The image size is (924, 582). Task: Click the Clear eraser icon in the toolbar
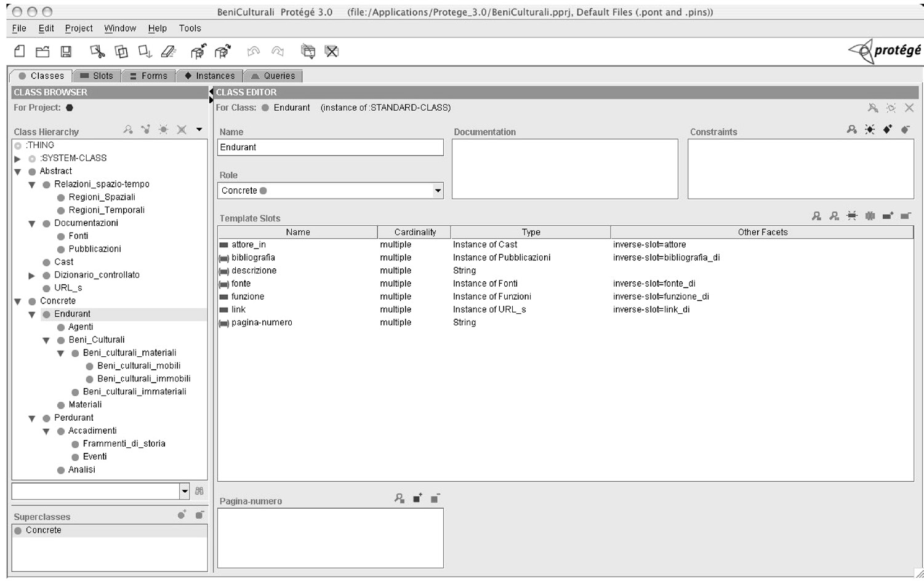(169, 51)
